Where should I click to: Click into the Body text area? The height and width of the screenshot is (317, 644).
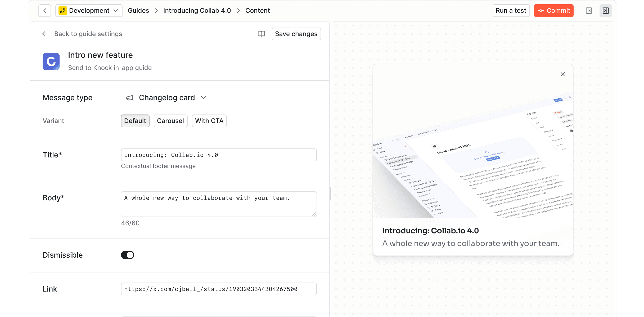coord(219,204)
